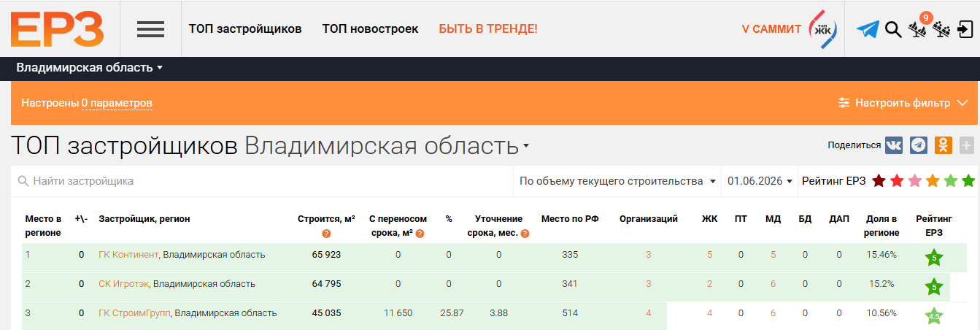Viewport: 980px width, 330px height.
Task: Click the rank 335 in Место по РФ
Action: (570, 255)
